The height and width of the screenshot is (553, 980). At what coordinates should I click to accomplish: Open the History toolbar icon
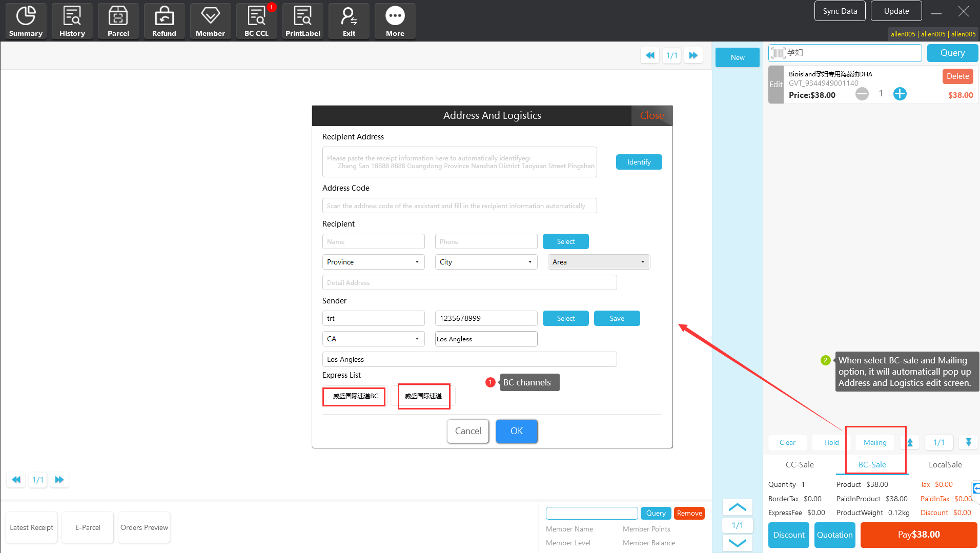tap(72, 21)
